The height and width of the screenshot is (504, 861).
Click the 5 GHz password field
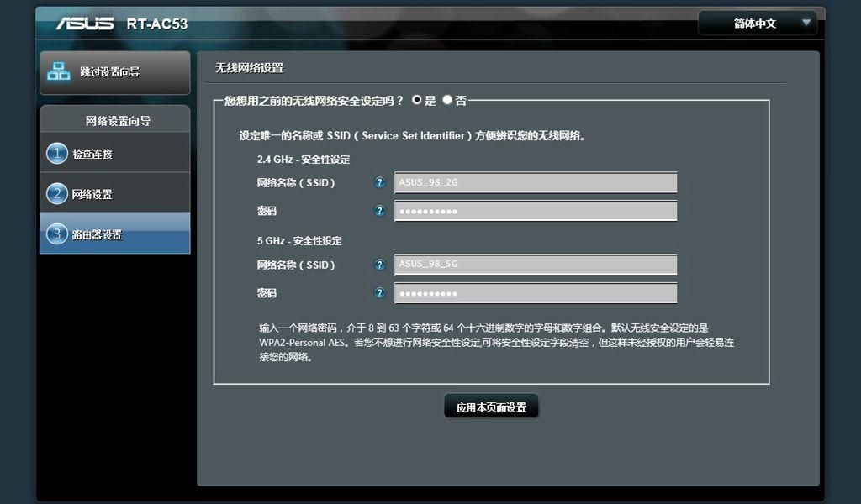point(536,293)
